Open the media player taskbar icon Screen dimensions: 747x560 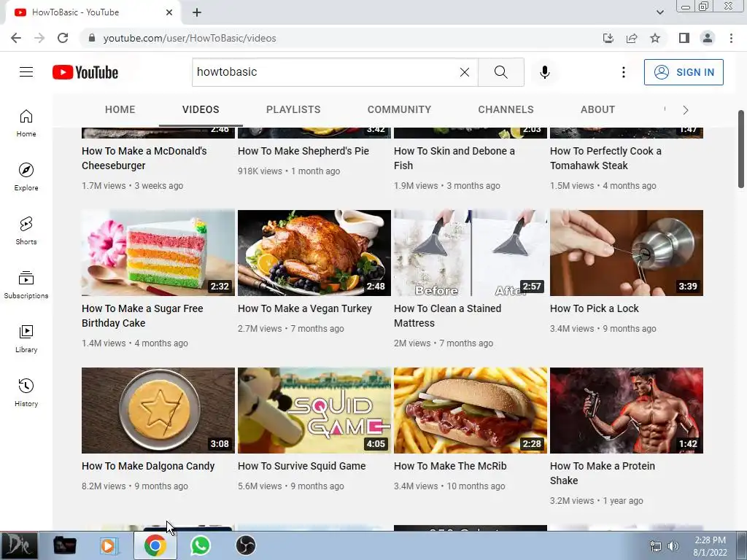[x=109, y=545]
